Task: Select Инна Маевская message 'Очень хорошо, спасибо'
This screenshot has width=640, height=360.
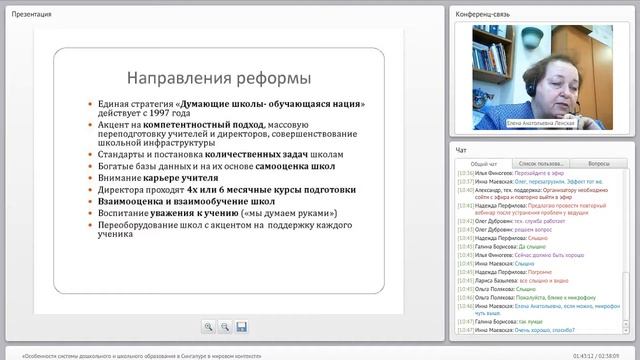Action: (516, 330)
